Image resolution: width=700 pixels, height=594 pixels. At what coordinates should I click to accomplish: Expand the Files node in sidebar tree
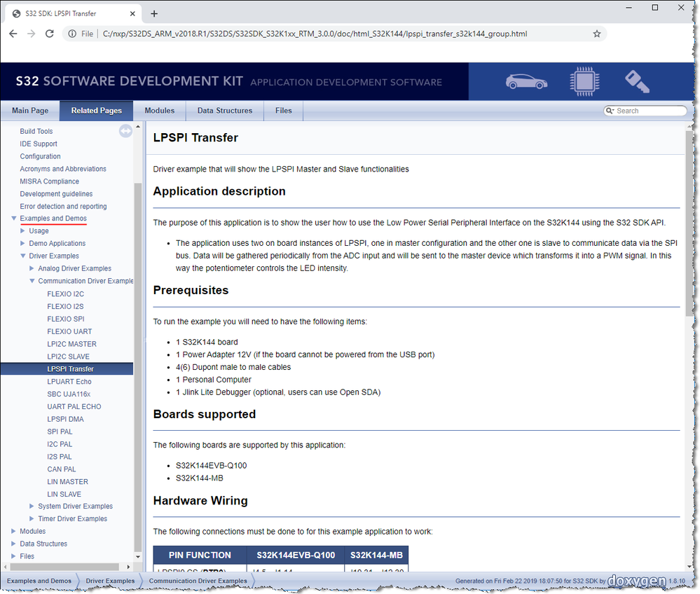[x=13, y=556]
